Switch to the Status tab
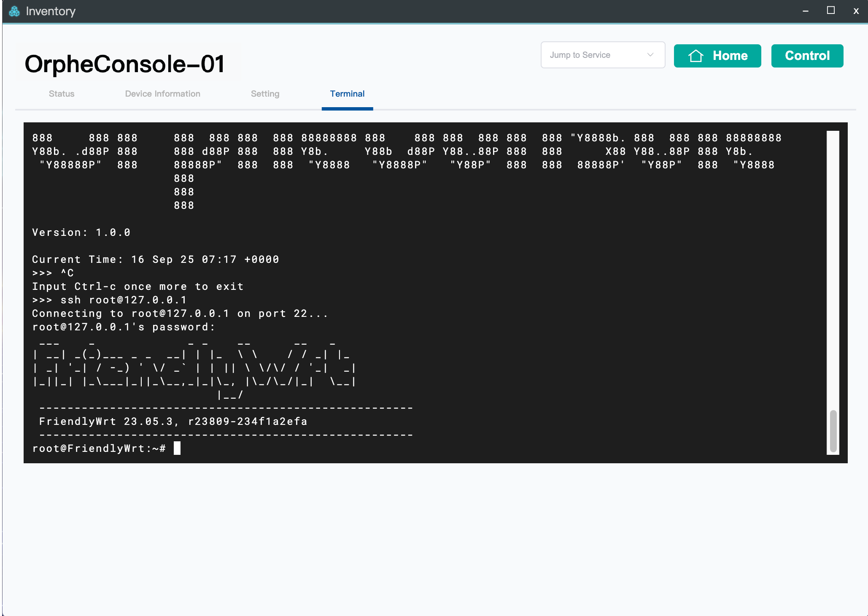The height and width of the screenshot is (616, 868). coord(62,94)
